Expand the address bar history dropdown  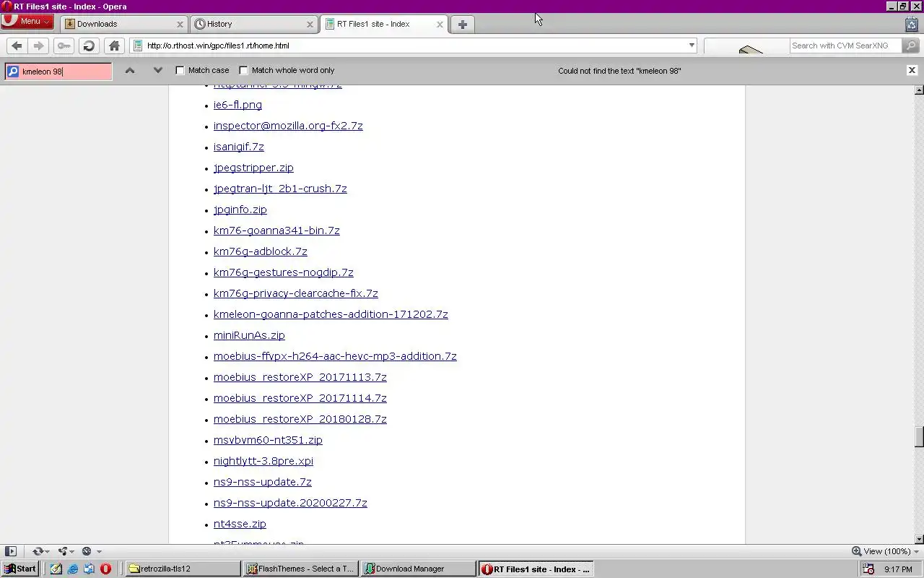[692, 46]
